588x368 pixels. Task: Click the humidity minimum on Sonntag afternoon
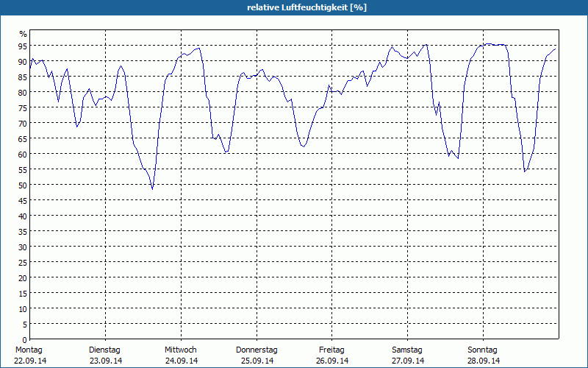[525, 171]
